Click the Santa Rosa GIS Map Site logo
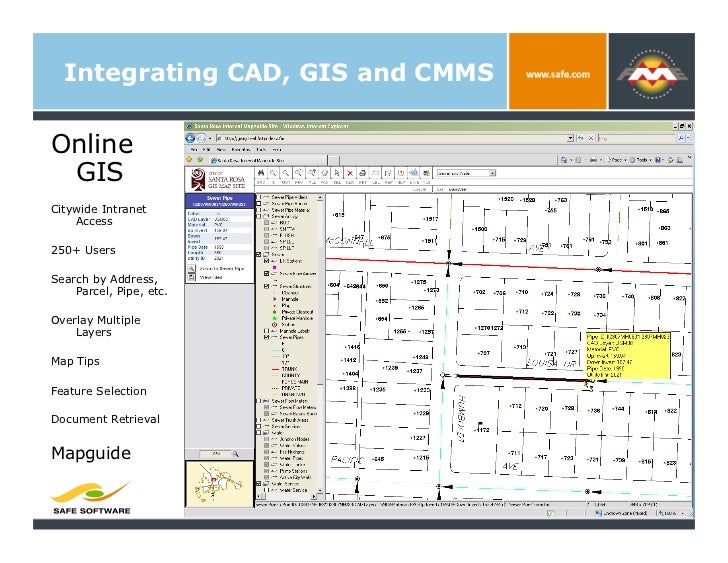728x563 pixels. (219, 179)
